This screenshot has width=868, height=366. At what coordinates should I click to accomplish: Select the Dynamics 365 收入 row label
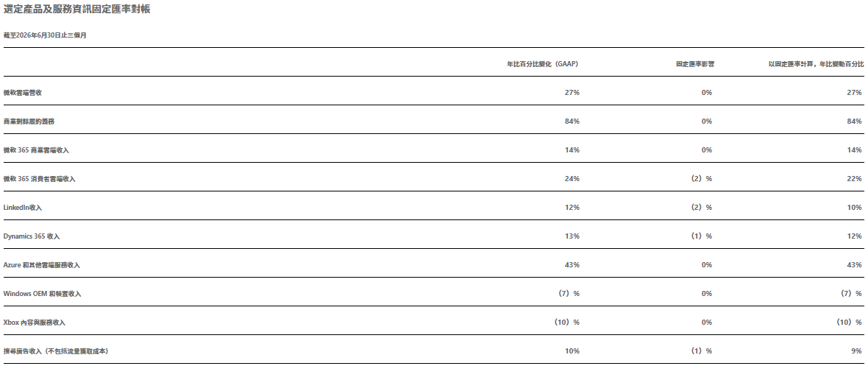pos(32,236)
